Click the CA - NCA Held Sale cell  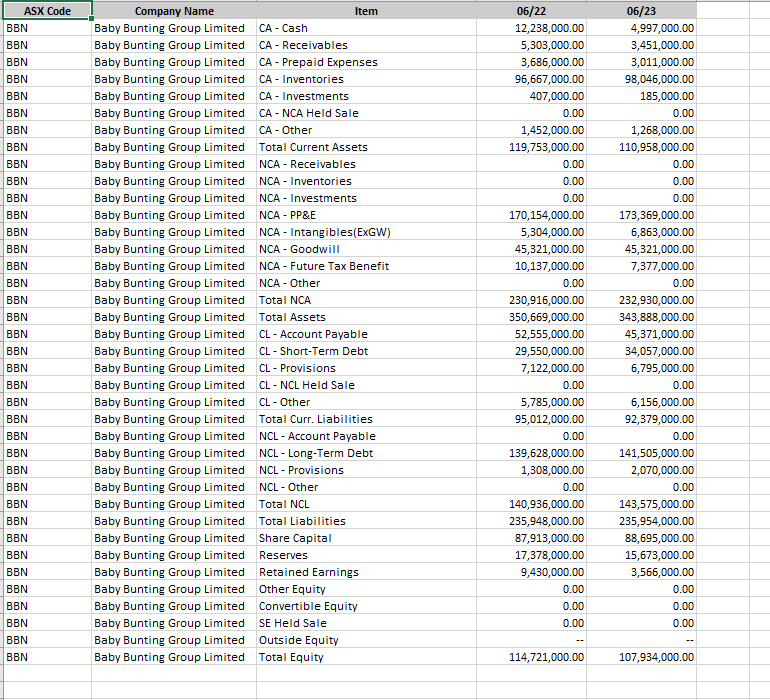click(366, 113)
